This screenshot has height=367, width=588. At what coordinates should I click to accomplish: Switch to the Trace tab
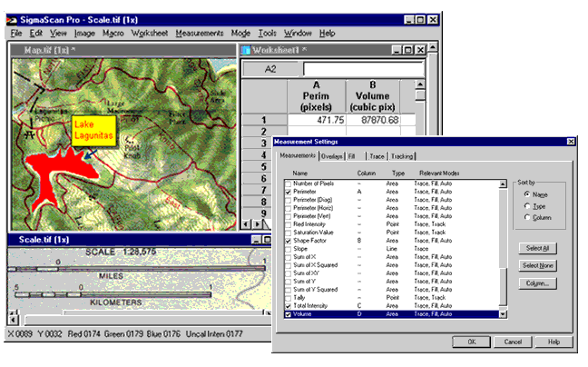(x=377, y=156)
